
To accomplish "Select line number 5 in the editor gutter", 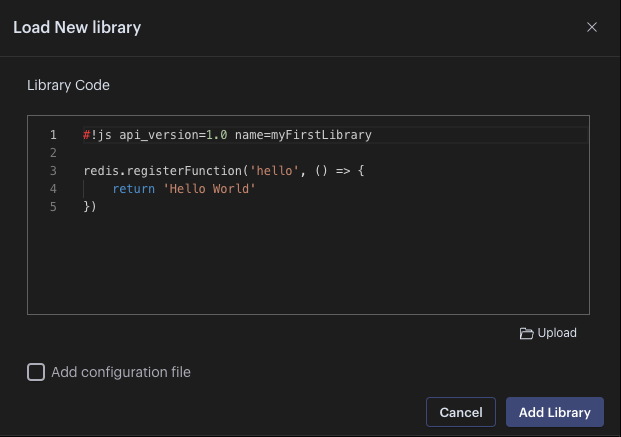I will coord(52,207).
